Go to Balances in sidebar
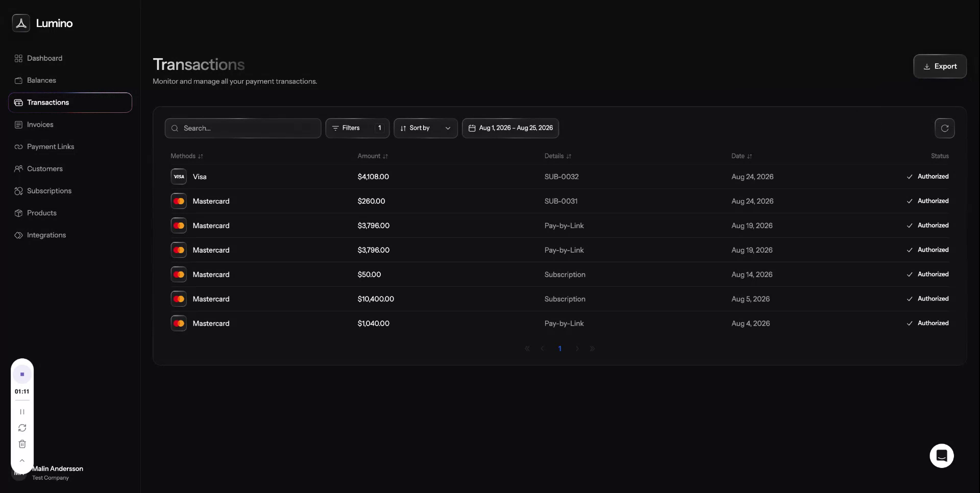Image resolution: width=980 pixels, height=493 pixels. [x=70, y=80]
